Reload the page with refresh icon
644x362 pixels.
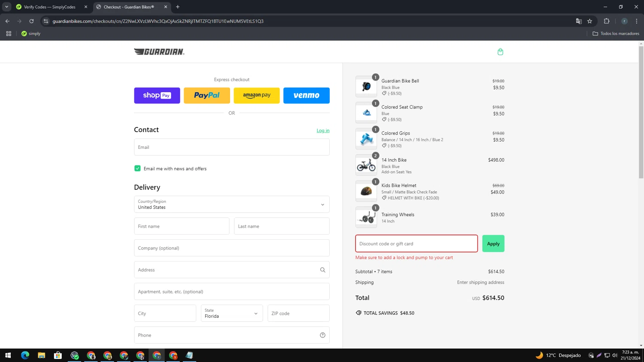pos(31,21)
